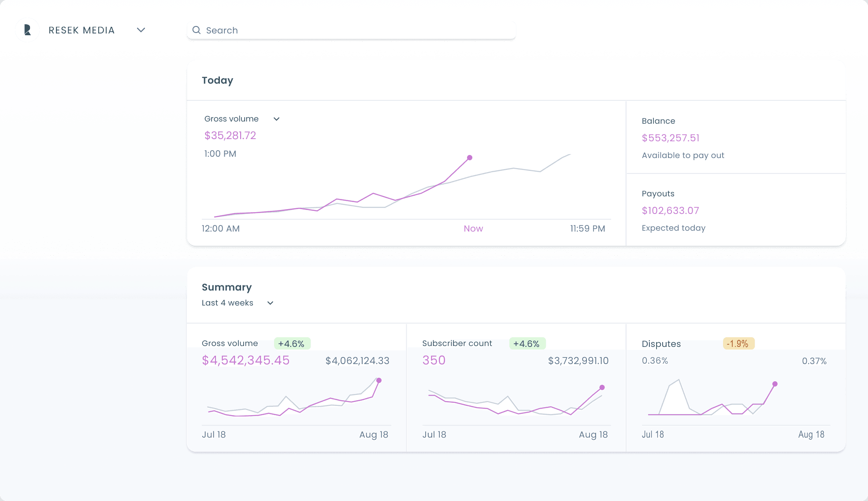Type in the Search field

pyautogui.click(x=352, y=30)
